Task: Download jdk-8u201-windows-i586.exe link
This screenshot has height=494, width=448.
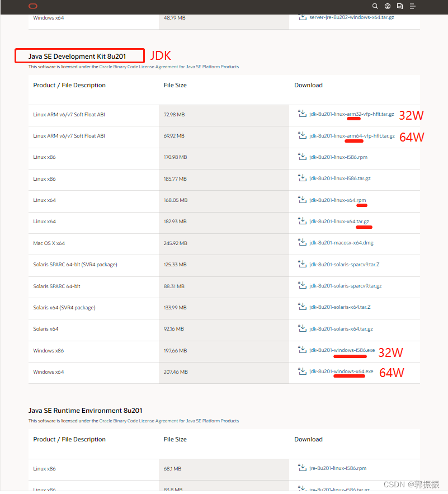Action: pos(342,350)
